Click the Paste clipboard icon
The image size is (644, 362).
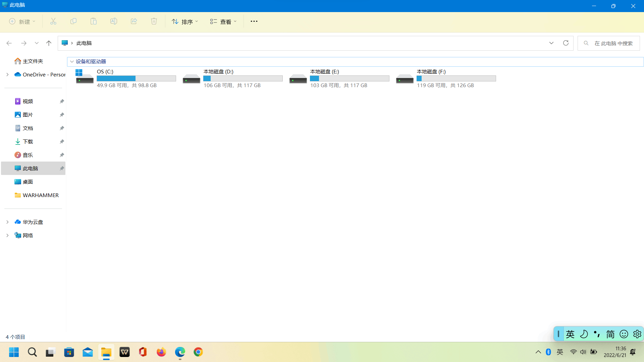coord(94,21)
